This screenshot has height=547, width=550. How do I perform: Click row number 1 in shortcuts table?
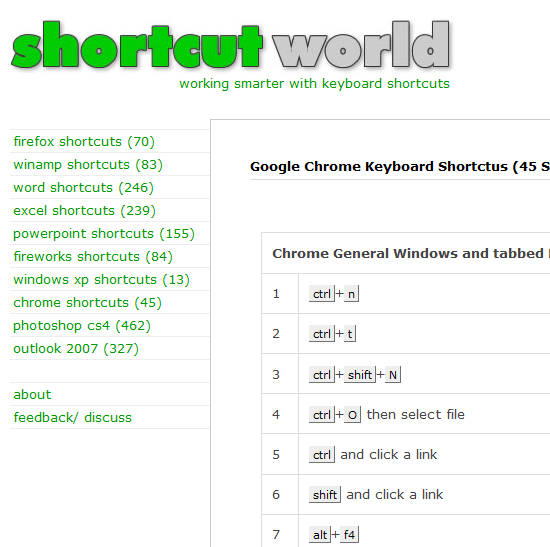(276, 294)
